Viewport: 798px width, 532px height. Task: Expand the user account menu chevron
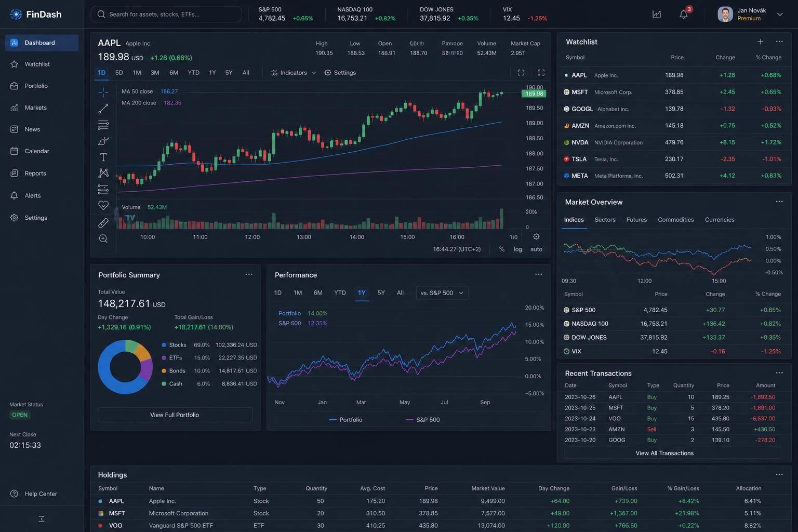pos(780,15)
